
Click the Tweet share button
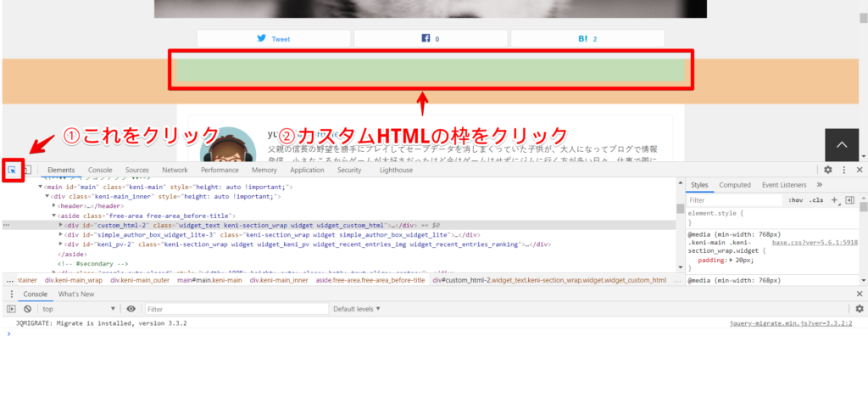(274, 39)
